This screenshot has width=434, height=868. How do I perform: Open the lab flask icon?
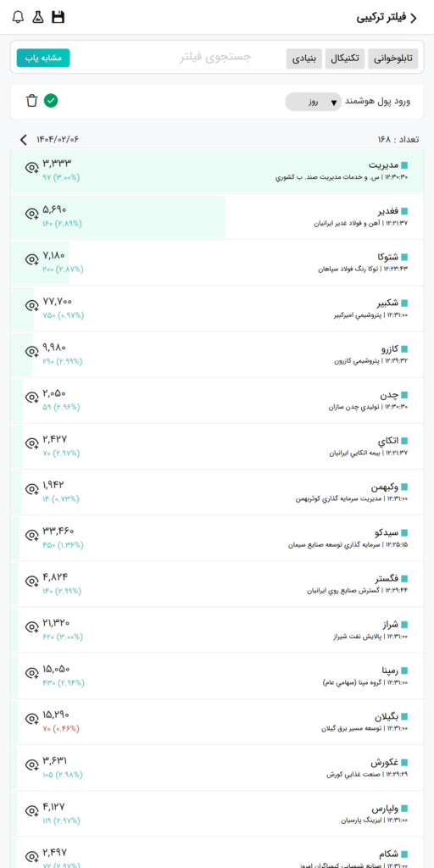click(x=38, y=17)
